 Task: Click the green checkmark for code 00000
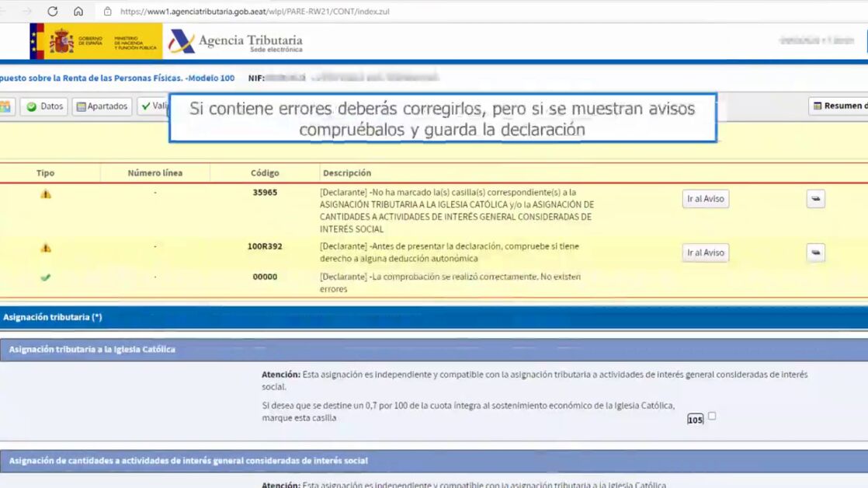46,277
